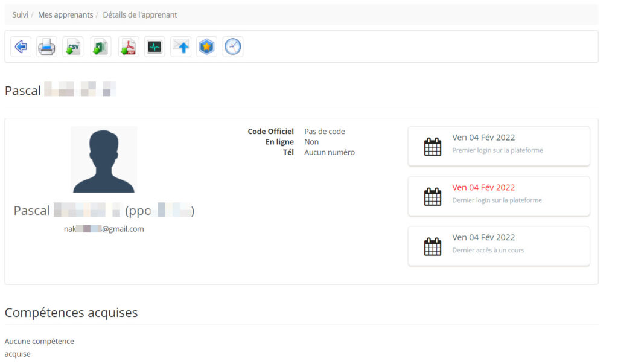Go to Suivi breadcrumb
The width and height of the screenshot is (618, 364).
[20, 15]
